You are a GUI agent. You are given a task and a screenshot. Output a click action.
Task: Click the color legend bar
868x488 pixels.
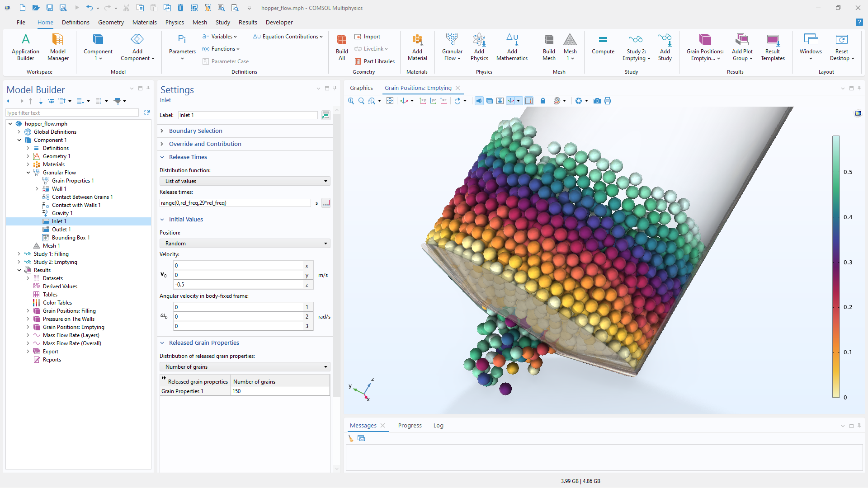[836, 267]
